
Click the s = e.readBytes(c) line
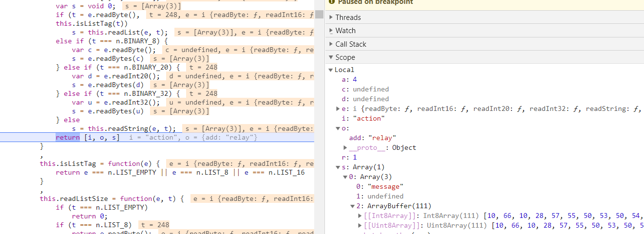coord(108,59)
